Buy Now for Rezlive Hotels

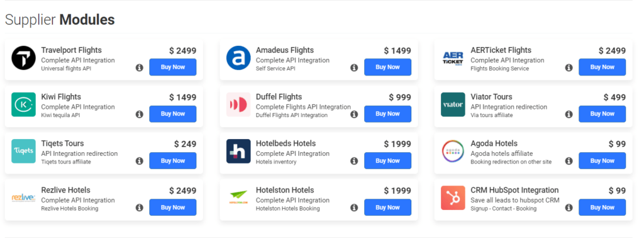click(x=172, y=208)
